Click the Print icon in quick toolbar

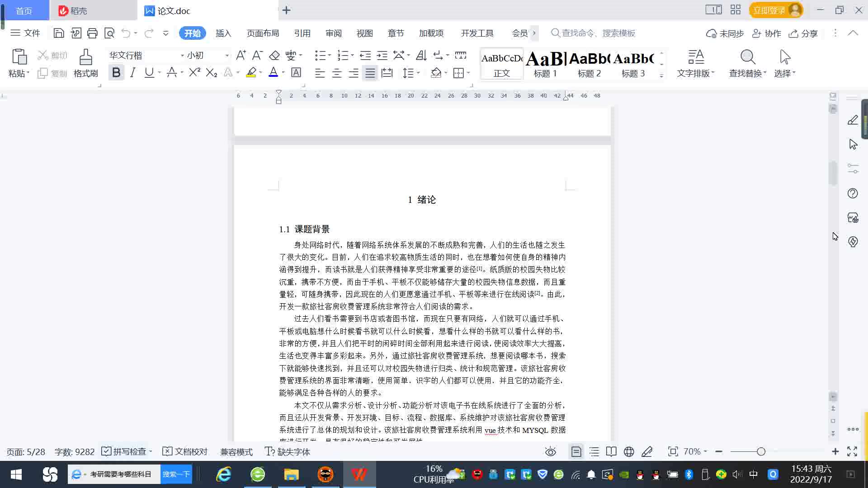point(92,33)
